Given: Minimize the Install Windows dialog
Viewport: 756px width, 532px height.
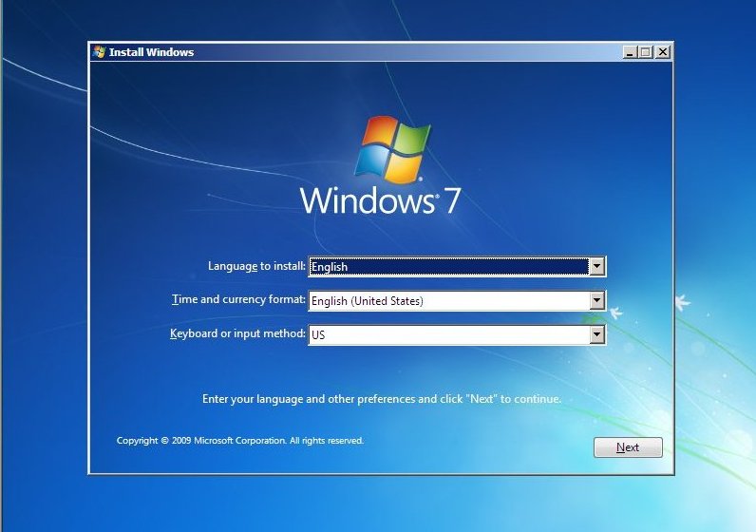Looking at the screenshot, I should [x=630, y=52].
